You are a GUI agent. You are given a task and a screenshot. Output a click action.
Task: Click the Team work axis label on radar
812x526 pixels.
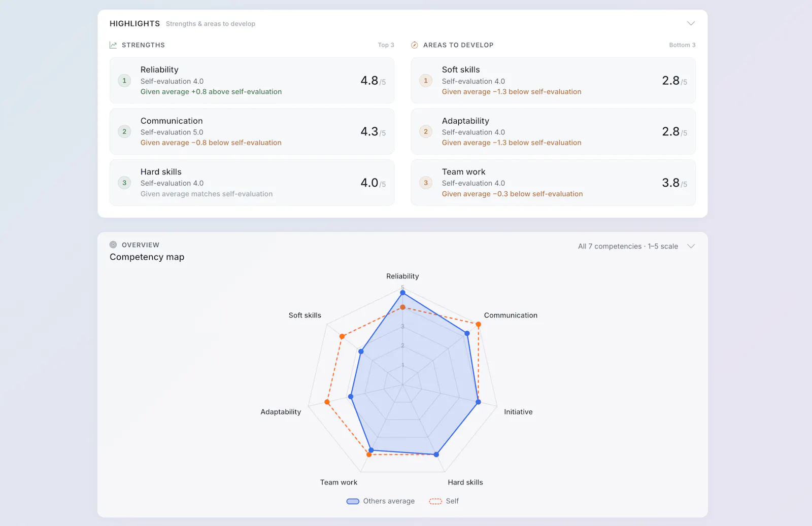[x=339, y=482]
